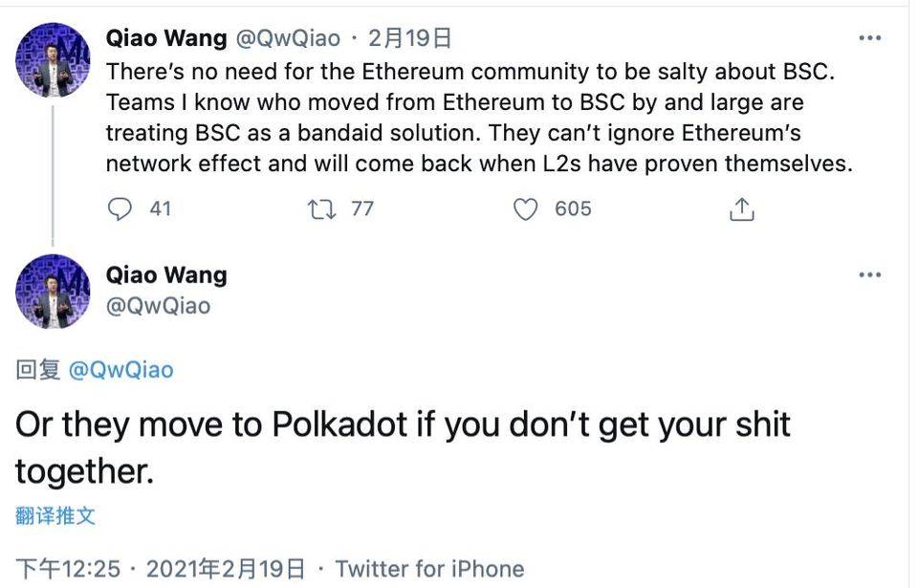Click the reply tweet's profile avatar
This screenshot has width=918, height=588.
pos(54,293)
